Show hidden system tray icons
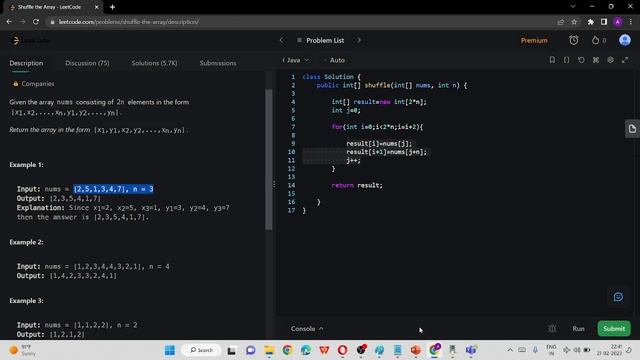 pyautogui.click(x=510, y=350)
